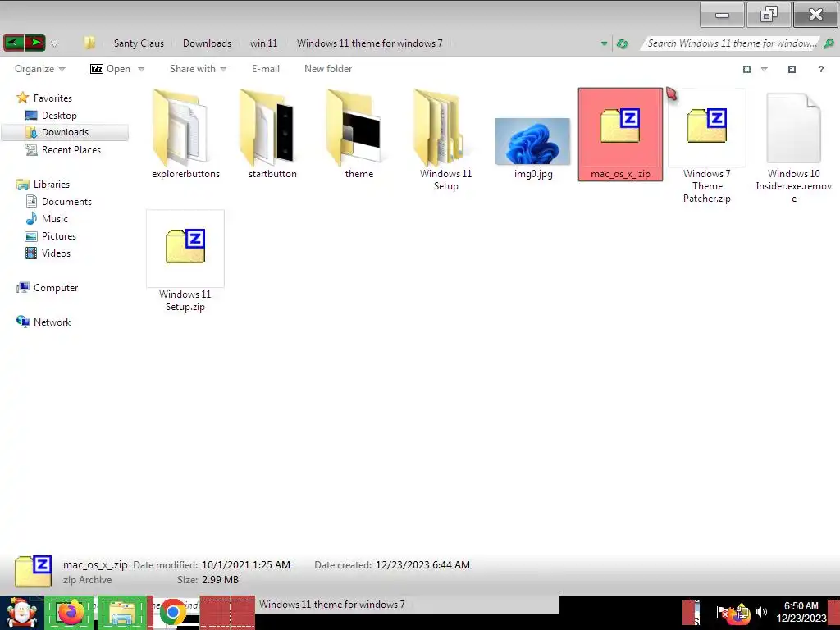The height and width of the screenshot is (630, 840).
Task: Navigate to win 11 in breadcrumb
Action: click(263, 43)
